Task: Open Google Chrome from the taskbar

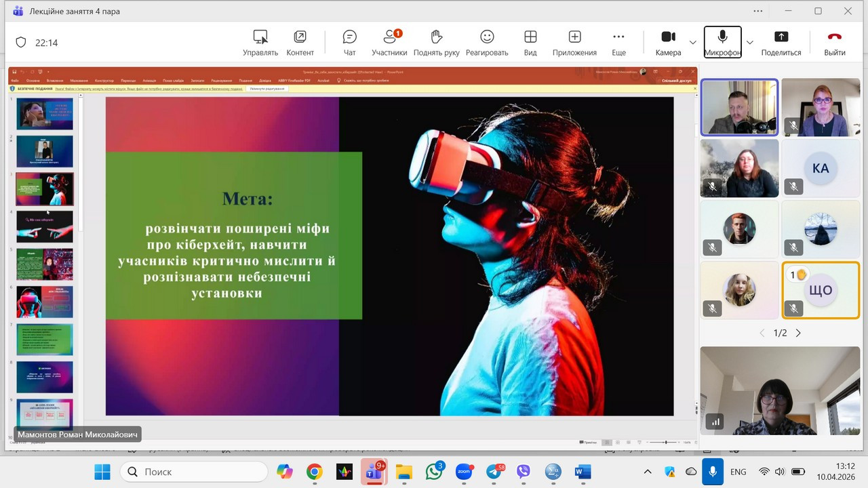Action: 314,472
